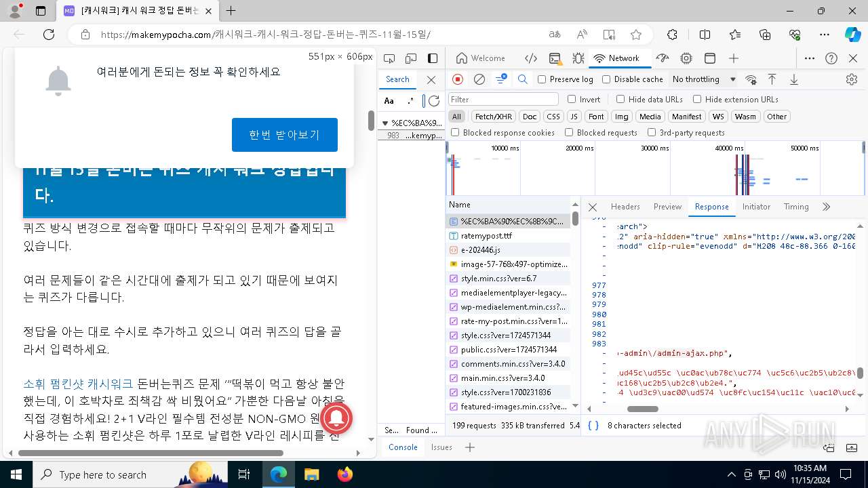Screen dimensions: 868x488
Task: Add more tools with plus icon
Action: click(734, 58)
